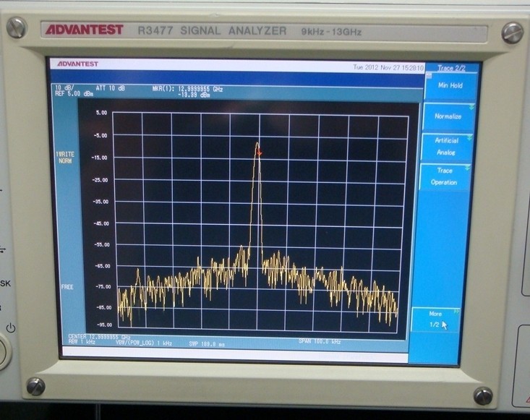Click the date and time readout

point(388,67)
